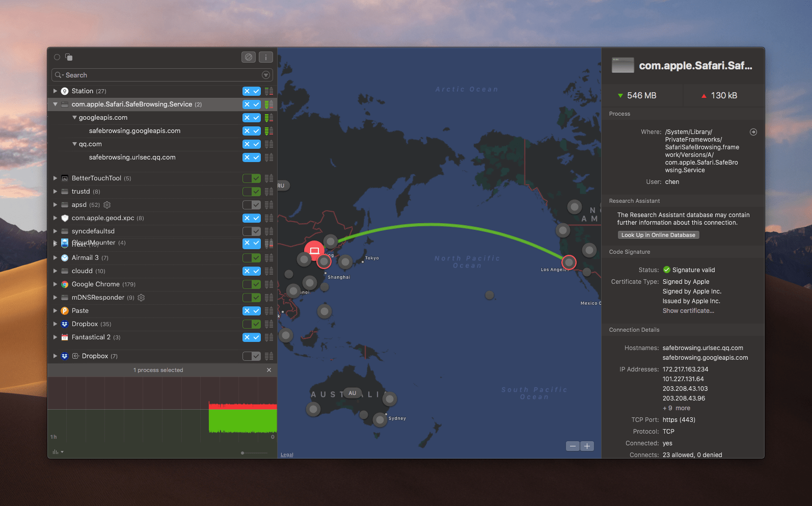
Task: Toggle the allow/deny switch for Station
Action: tap(252, 91)
